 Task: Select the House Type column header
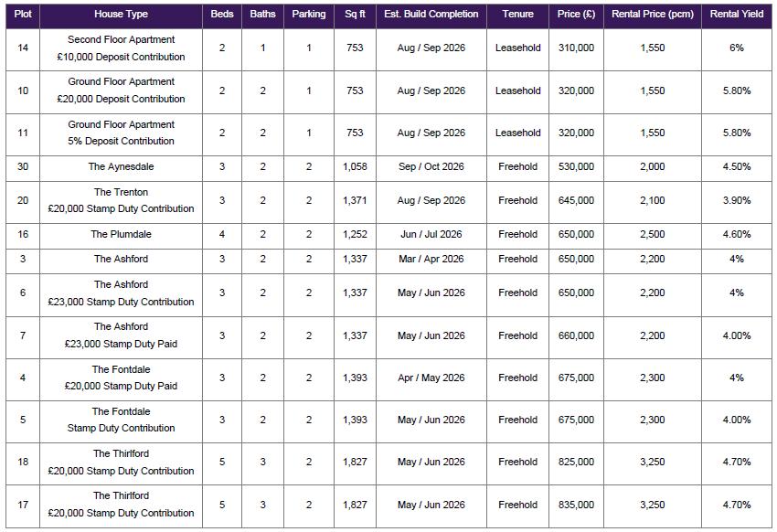click(121, 15)
